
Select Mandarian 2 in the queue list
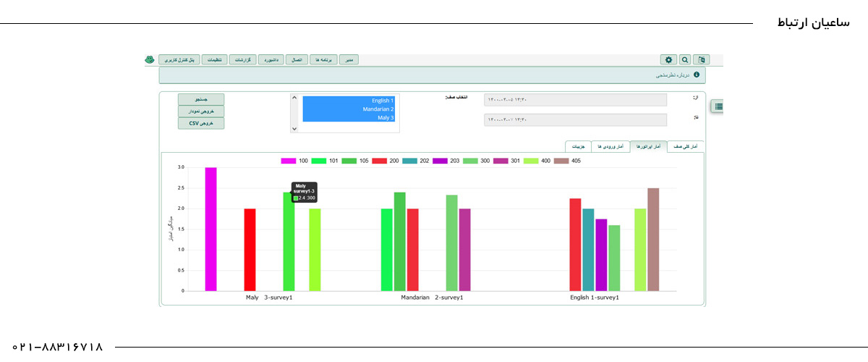[x=349, y=109]
